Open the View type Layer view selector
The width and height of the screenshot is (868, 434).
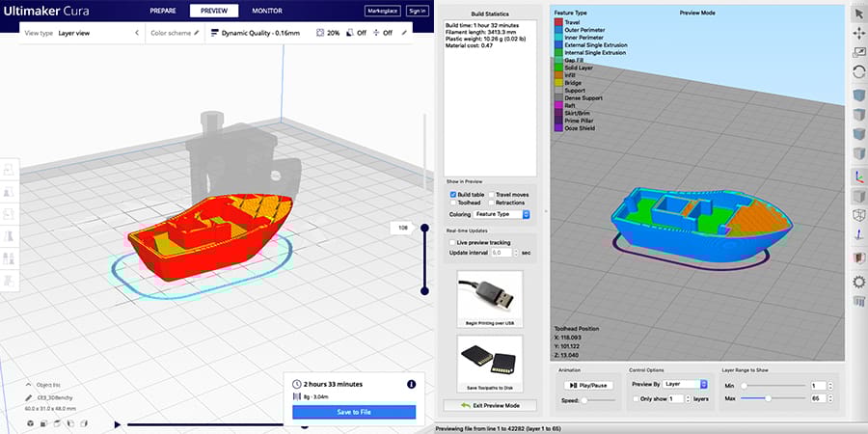(x=81, y=33)
